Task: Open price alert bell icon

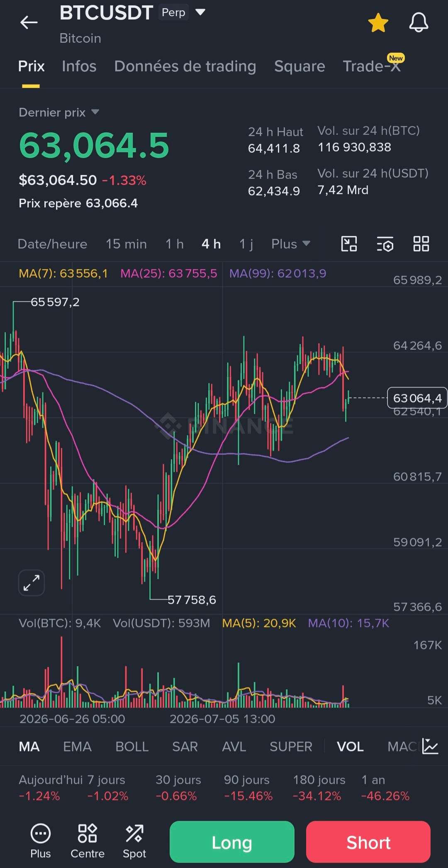Action: (419, 22)
